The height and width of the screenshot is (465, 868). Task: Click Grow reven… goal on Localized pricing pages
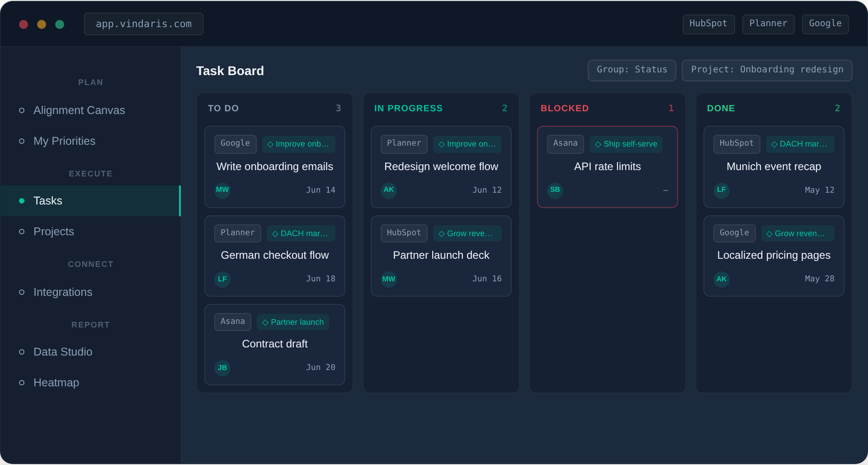[798, 233]
